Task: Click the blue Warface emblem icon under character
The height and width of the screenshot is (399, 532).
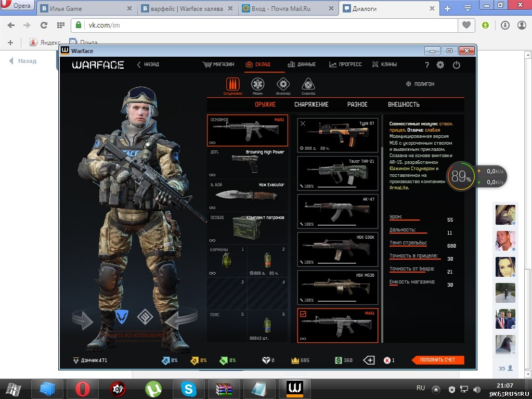Action: [x=122, y=316]
